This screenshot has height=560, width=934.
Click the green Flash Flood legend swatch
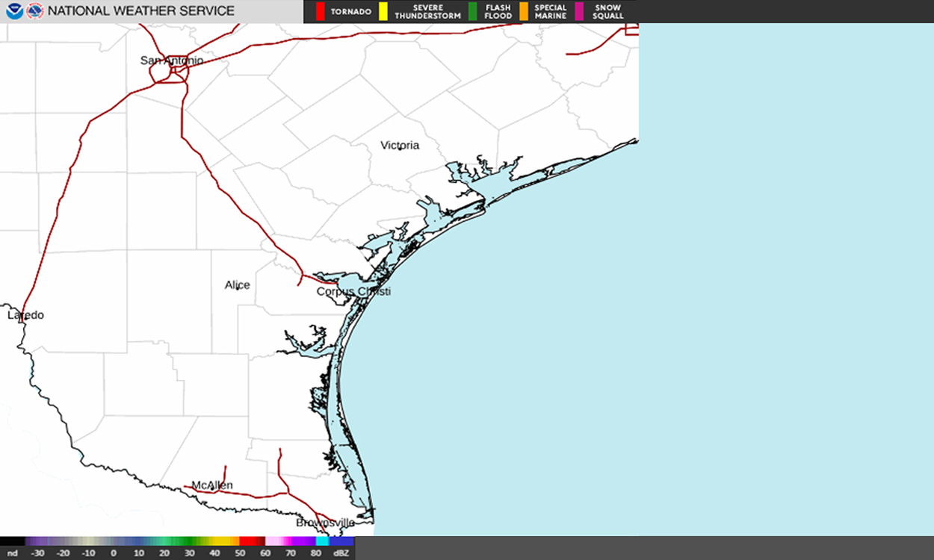click(x=472, y=11)
